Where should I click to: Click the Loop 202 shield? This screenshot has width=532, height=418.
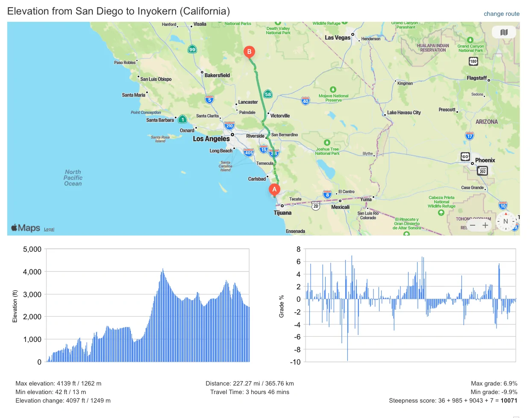tap(482, 171)
